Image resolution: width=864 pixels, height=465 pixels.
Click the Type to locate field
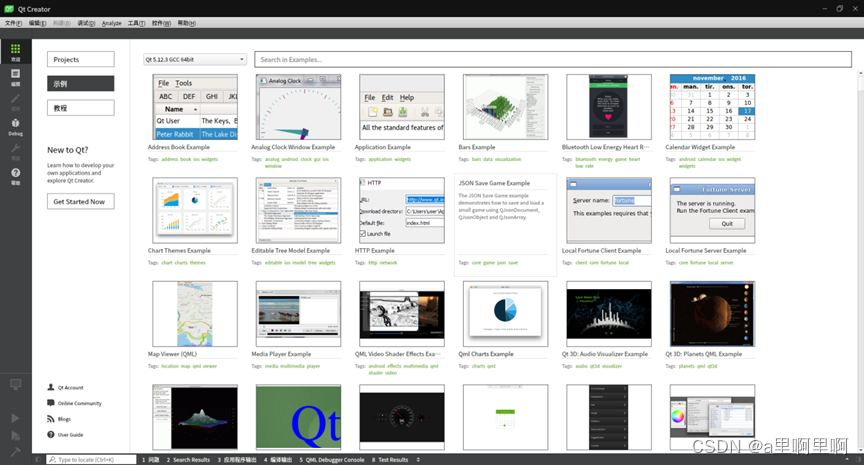coord(91,459)
